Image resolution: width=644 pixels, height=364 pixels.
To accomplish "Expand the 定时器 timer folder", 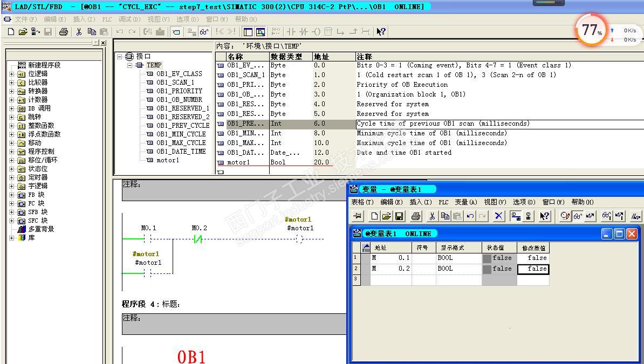I will click(x=11, y=177).
